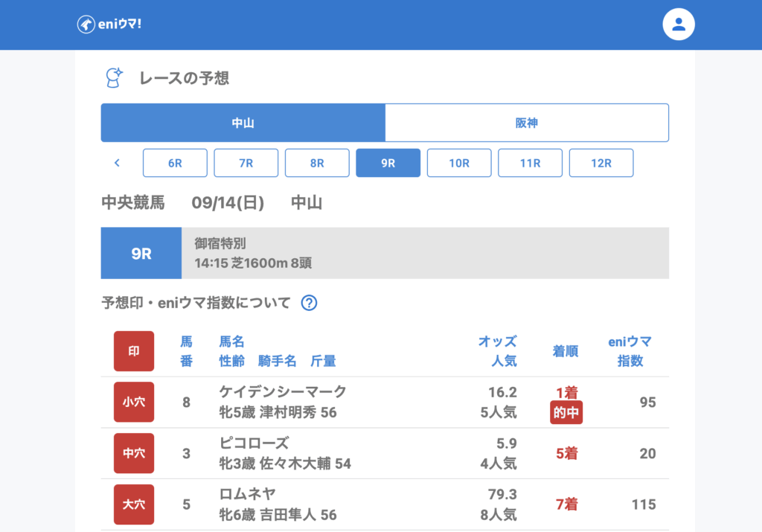Image resolution: width=762 pixels, height=532 pixels.
Task: Click the help question mark icon
Action: point(309,303)
